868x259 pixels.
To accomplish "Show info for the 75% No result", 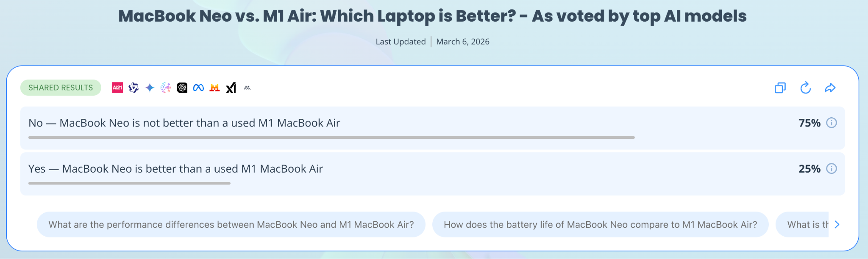I will (832, 123).
